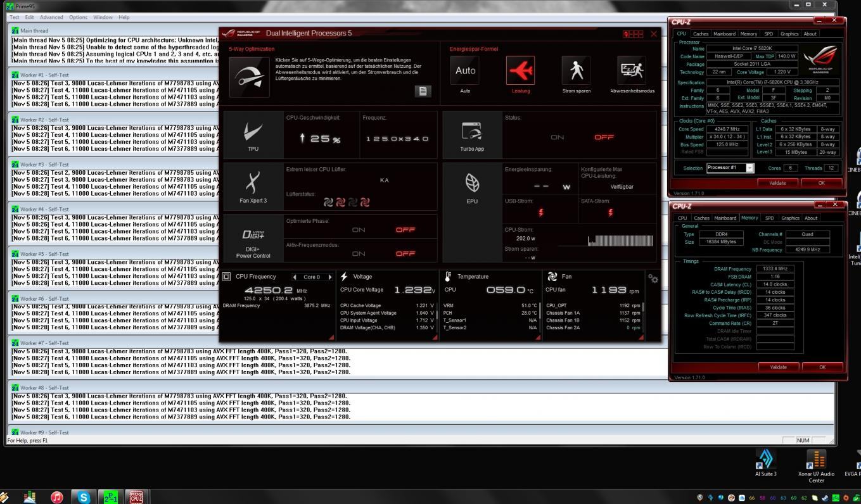Click OK in upper CPU-Z window
Image resolution: width=861 pixels, height=504 pixels.
click(x=822, y=183)
